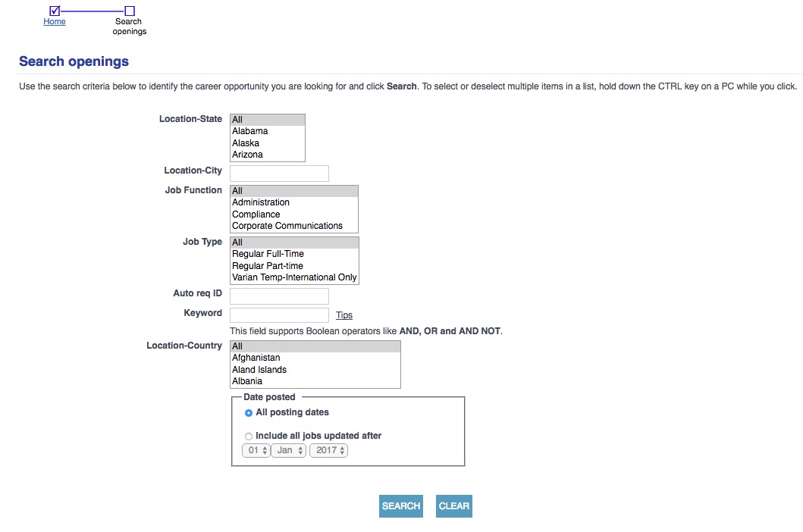Focus the Keyword input field
This screenshot has width=803, height=532.
279,315
